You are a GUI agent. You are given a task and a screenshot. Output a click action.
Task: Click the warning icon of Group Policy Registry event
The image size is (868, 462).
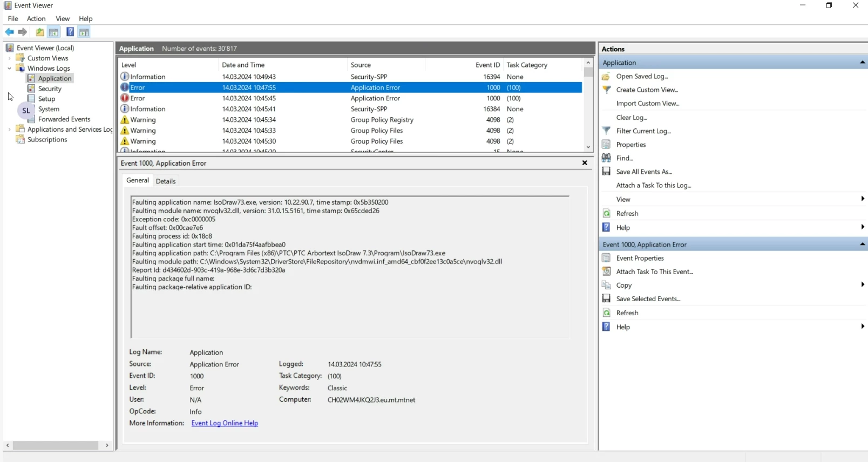coord(125,120)
